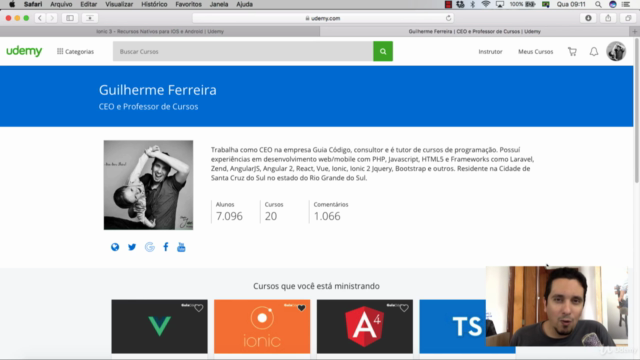This screenshot has width=640, height=360.
Task: Click the Guilherme Ferreira heading
Action: 158,90
